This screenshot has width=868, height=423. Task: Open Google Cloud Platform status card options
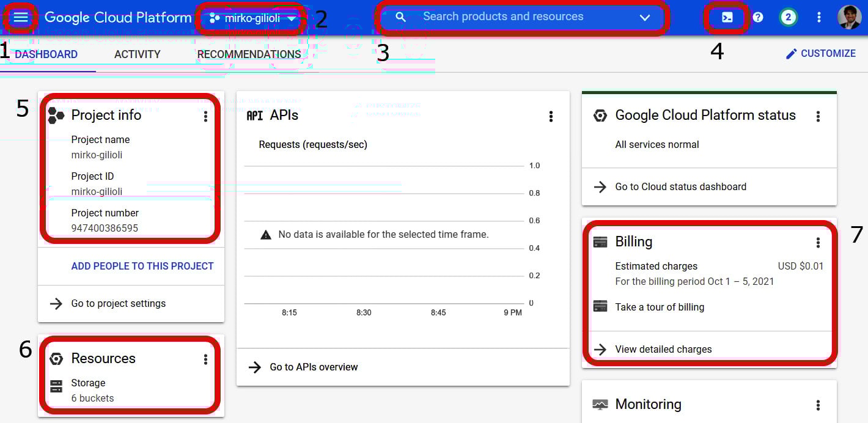[x=818, y=116]
